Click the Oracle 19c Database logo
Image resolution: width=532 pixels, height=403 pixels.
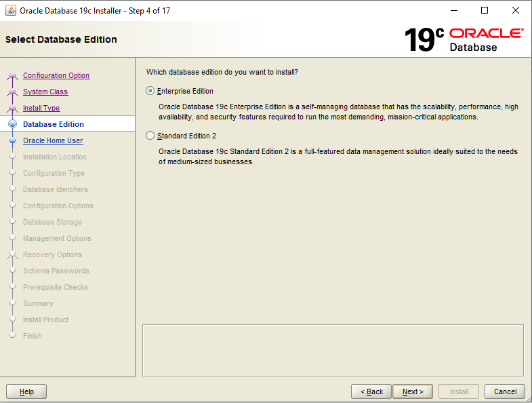coord(464,39)
